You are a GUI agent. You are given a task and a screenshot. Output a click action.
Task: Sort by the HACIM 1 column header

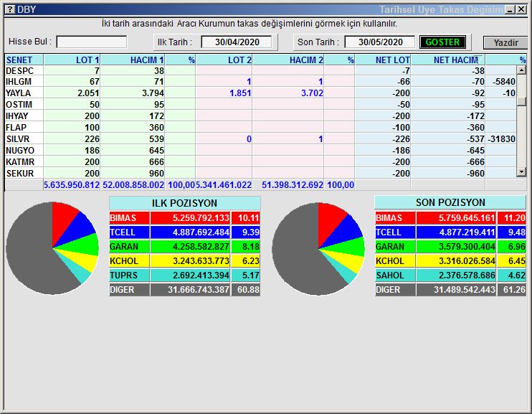tap(133, 60)
